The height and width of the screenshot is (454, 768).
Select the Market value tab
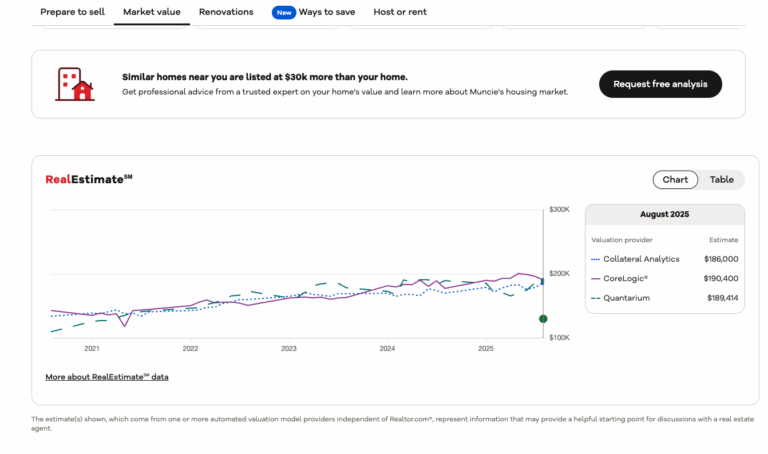point(151,12)
